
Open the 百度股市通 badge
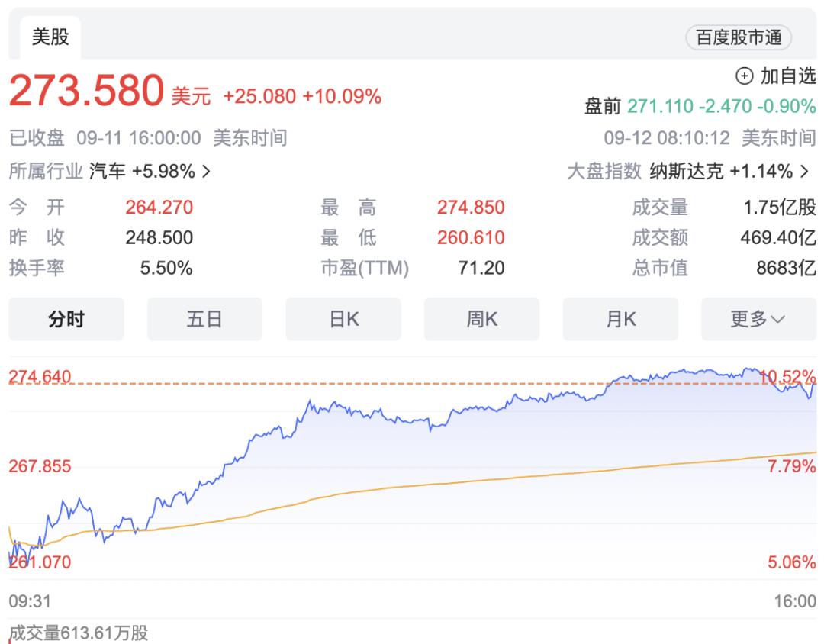coord(739,37)
